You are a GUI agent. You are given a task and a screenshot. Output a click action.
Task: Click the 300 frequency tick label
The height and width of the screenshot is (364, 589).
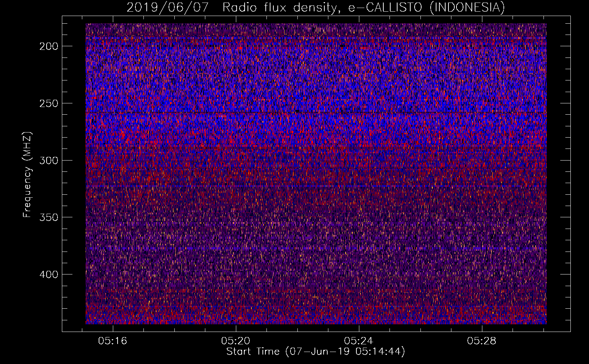click(x=48, y=161)
